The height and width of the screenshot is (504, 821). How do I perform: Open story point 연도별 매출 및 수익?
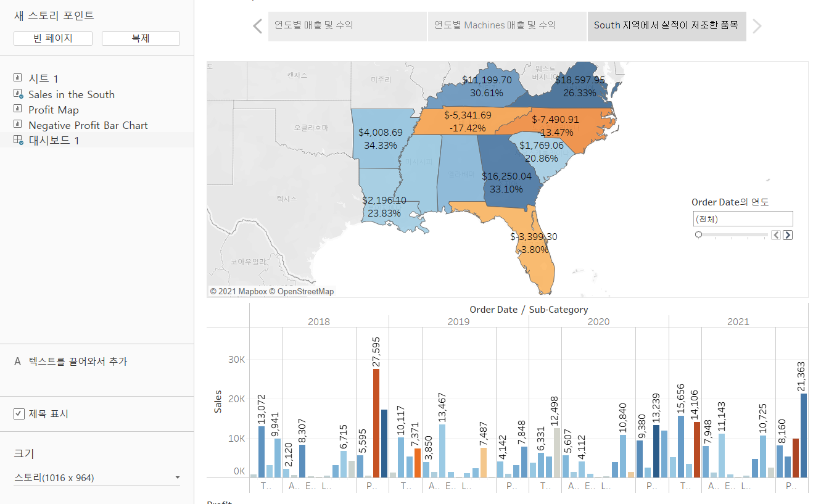(x=347, y=26)
